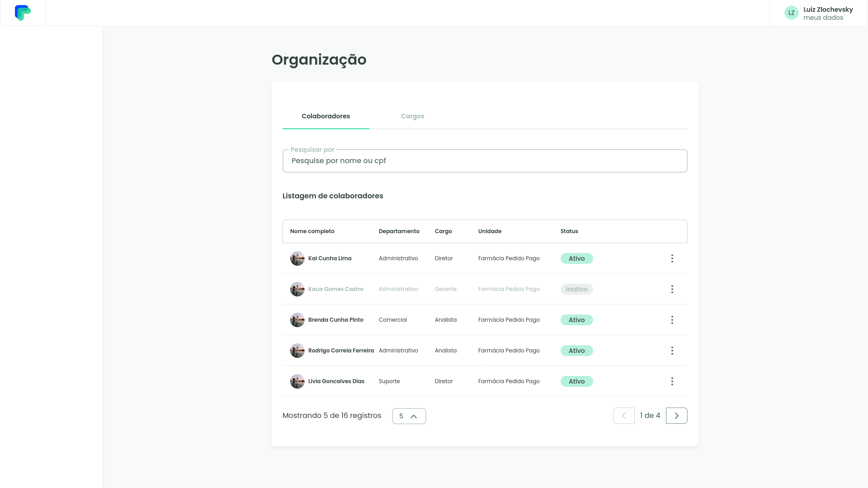
Task: Click the app logo in the top-left
Action: pyautogui.click(x=23, y=13)
